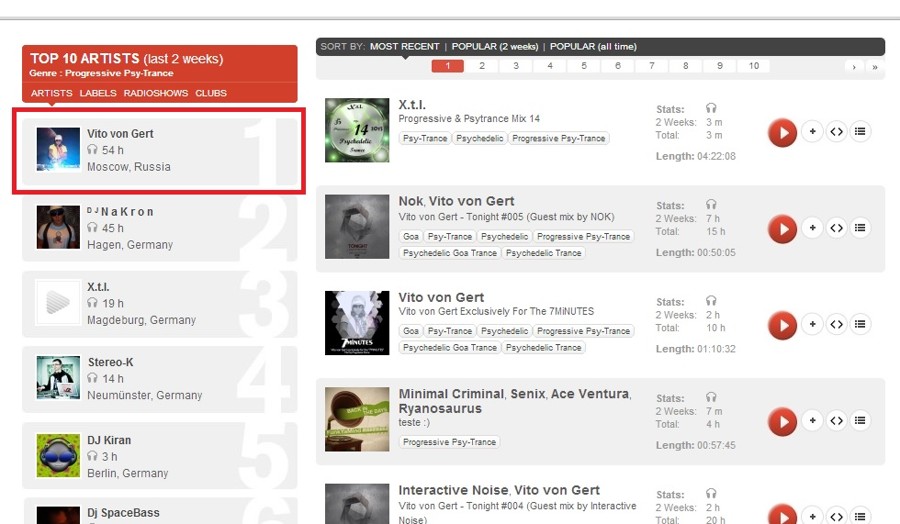The image size is (900, 524).
Task: Open the tracklist icon for Minimal Criminal mix
Action: 860,421
